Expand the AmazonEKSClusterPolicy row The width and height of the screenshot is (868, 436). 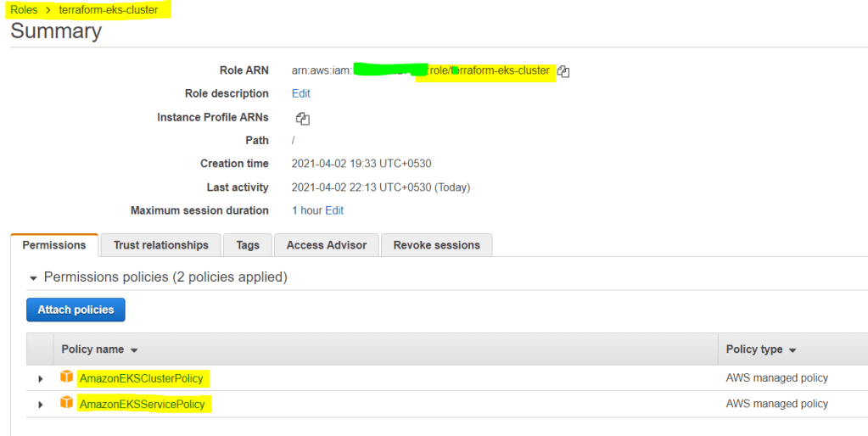(x=40, y=379)
